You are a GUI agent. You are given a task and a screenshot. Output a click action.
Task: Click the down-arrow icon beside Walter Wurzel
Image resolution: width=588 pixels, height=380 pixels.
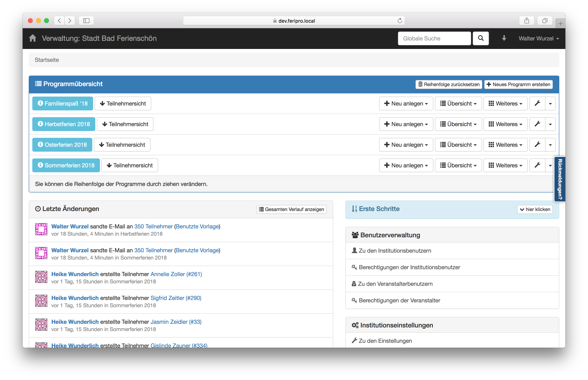point(504,38)
